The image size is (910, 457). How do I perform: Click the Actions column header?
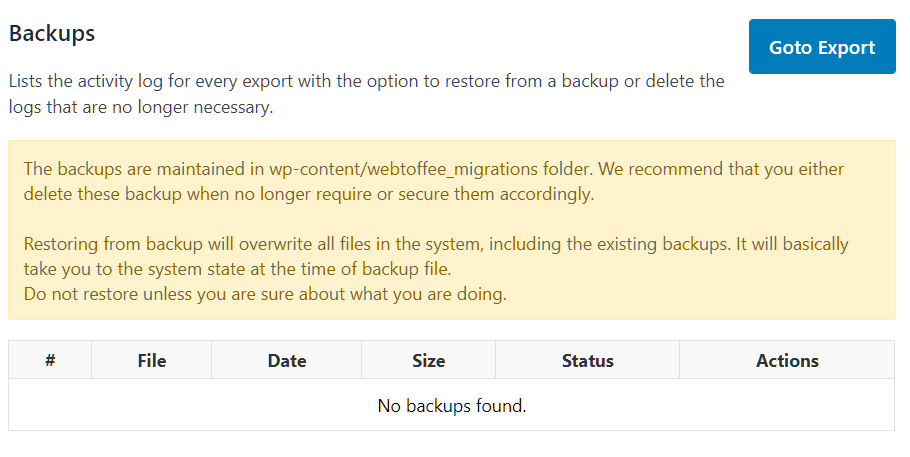787,360
